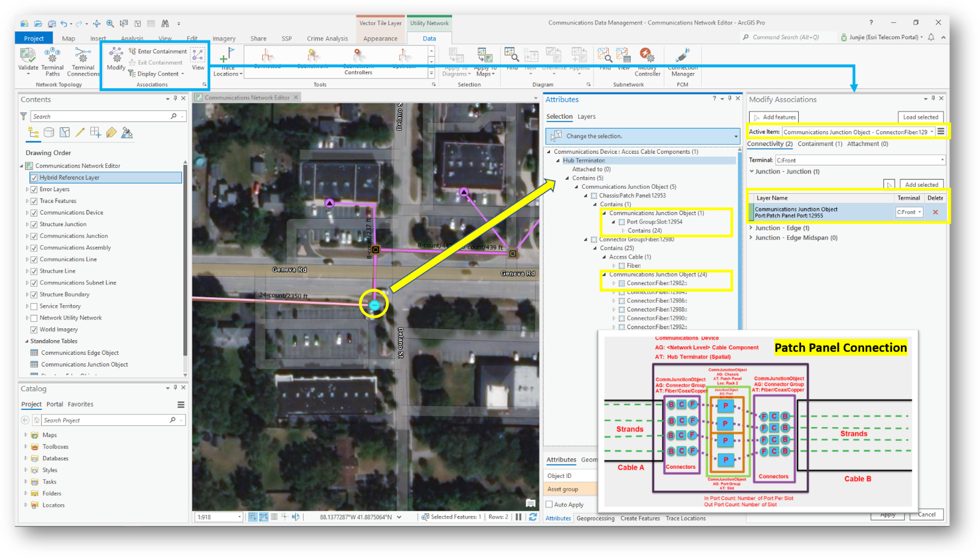
Task: Open the Layers tab in Attributes pane
Action: click(x=586, y=116)
